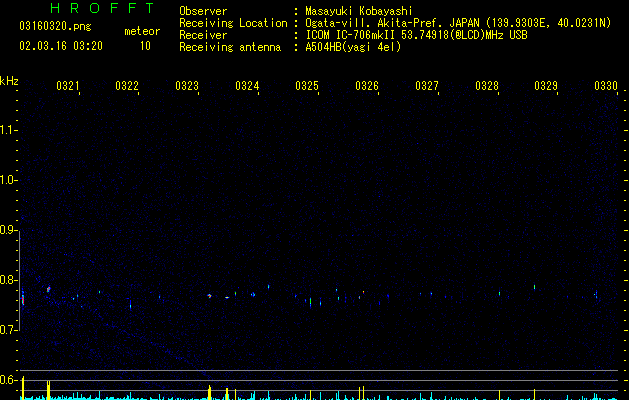Click the 0323 time marker
This screenshot has height=400, width=629.
[x=187, y=85]
